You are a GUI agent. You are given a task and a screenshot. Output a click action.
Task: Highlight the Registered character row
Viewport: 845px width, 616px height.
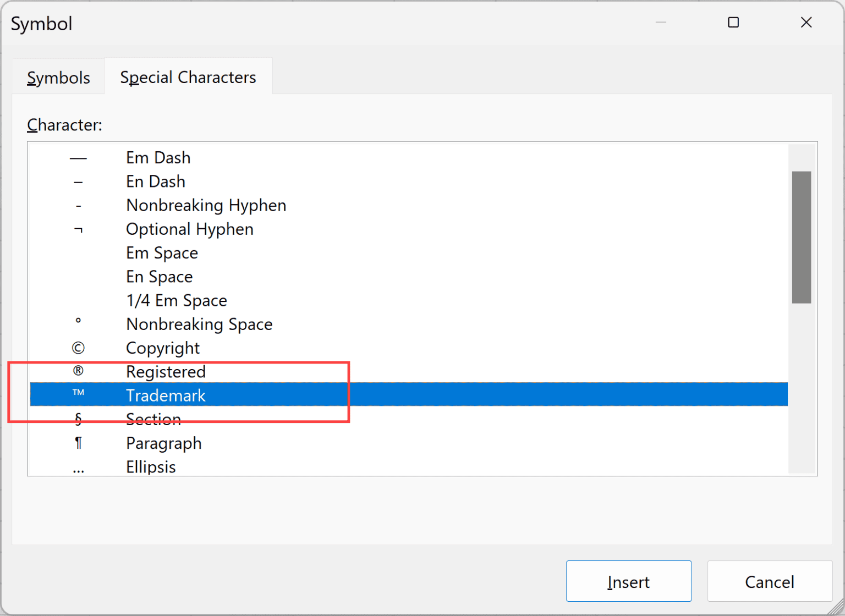click(x=166, y=371)
